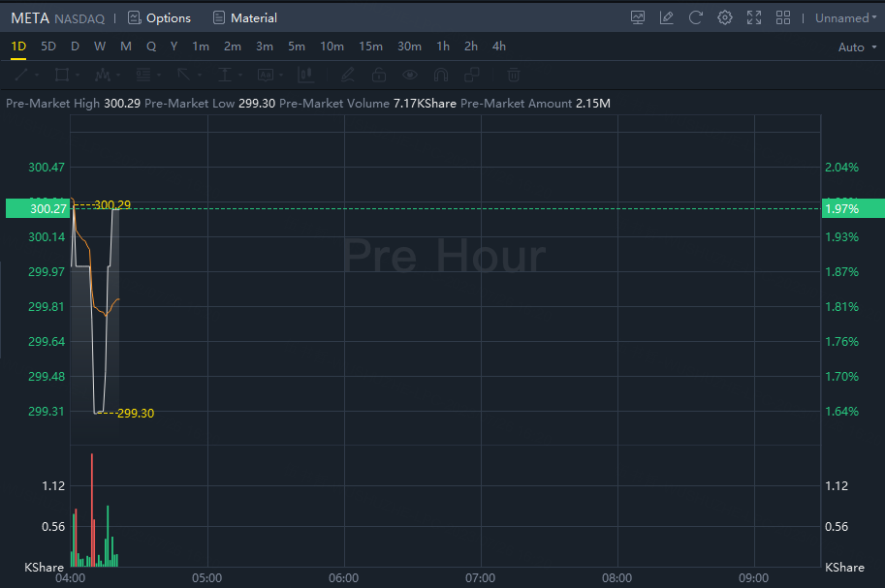The height and width of the screenshot is (588, 885).
Task: Click the overlapping squares icon in the drawing toolbar
Action: tap(472, 75)
